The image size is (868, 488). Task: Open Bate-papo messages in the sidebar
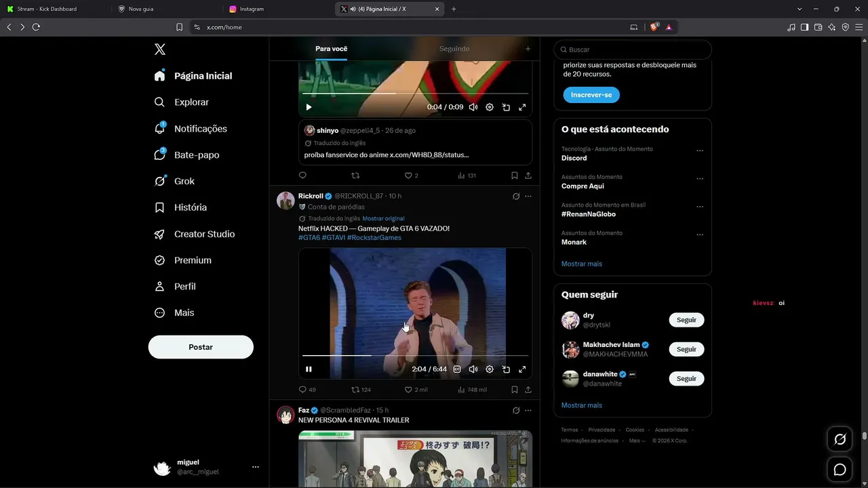pos(186,155)
